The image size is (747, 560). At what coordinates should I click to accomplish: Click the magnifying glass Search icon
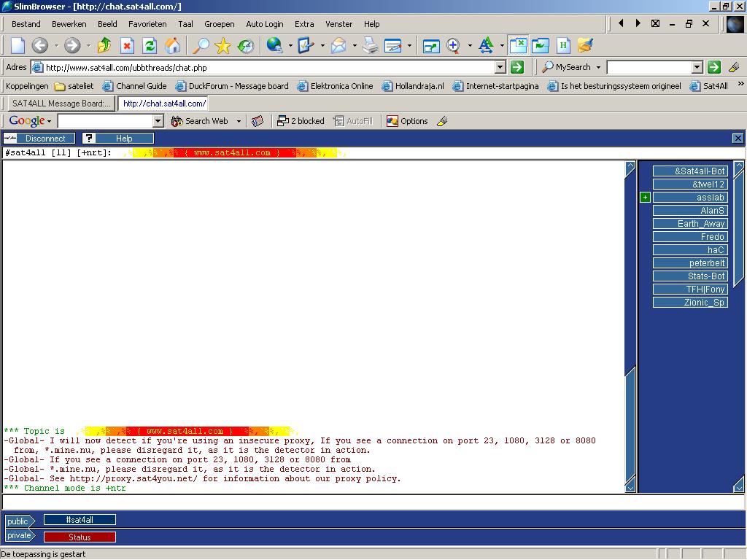pos(201,46)
